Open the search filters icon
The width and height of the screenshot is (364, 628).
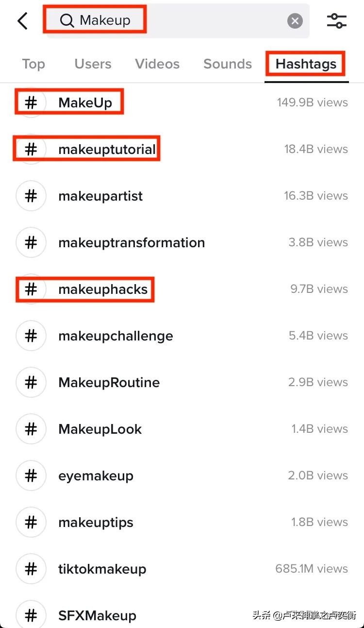pyautogui.click(x=337, y=20)
